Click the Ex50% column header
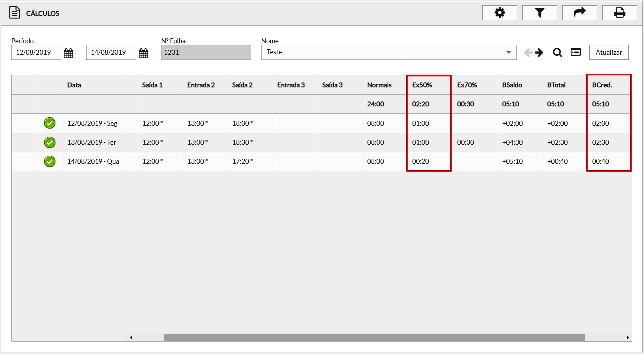Viewport: 644px width, 354px height. tap(422, 85)
